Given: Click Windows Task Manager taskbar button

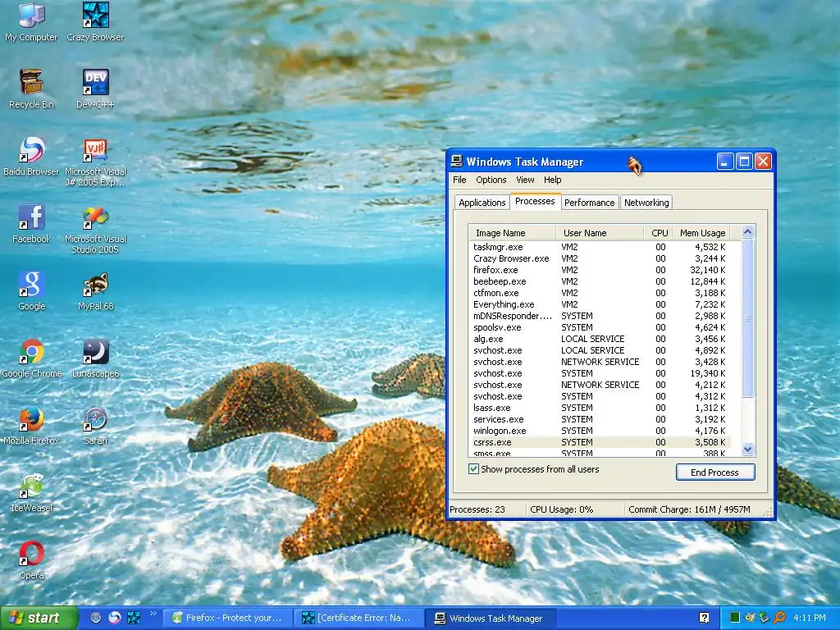Looking at the screenshot, I should [492, 619].
